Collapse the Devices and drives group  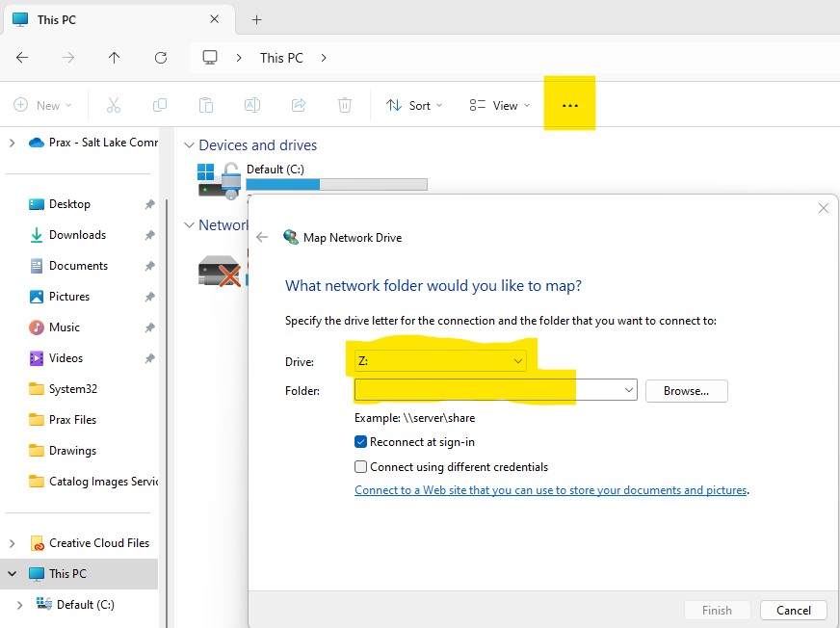coord(190,145)
